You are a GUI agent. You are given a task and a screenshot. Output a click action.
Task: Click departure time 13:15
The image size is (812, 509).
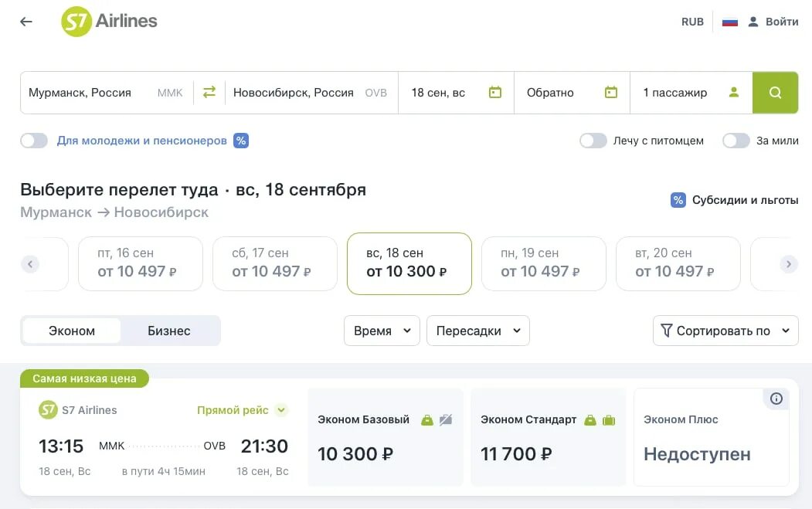click(x=61, y=446)
